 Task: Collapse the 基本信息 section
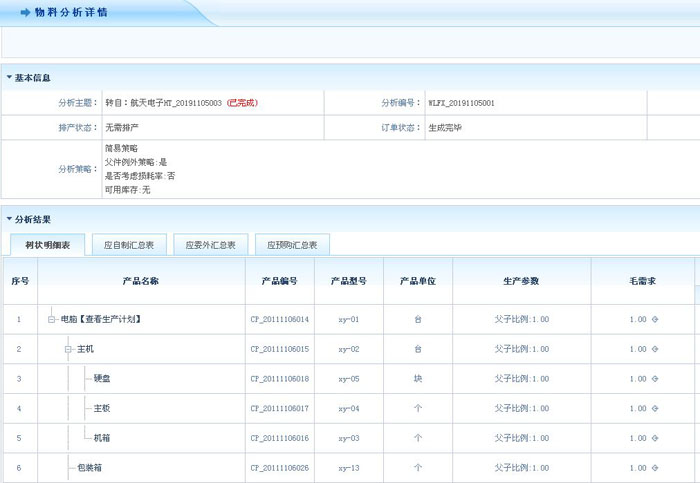pyautogui.click(x=9, y=78)
